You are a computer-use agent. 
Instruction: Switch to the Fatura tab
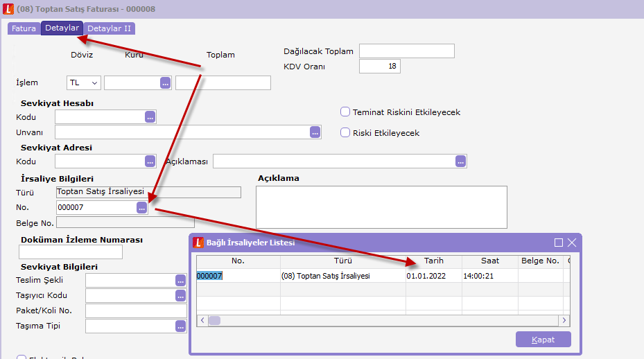tap(24, 28)
